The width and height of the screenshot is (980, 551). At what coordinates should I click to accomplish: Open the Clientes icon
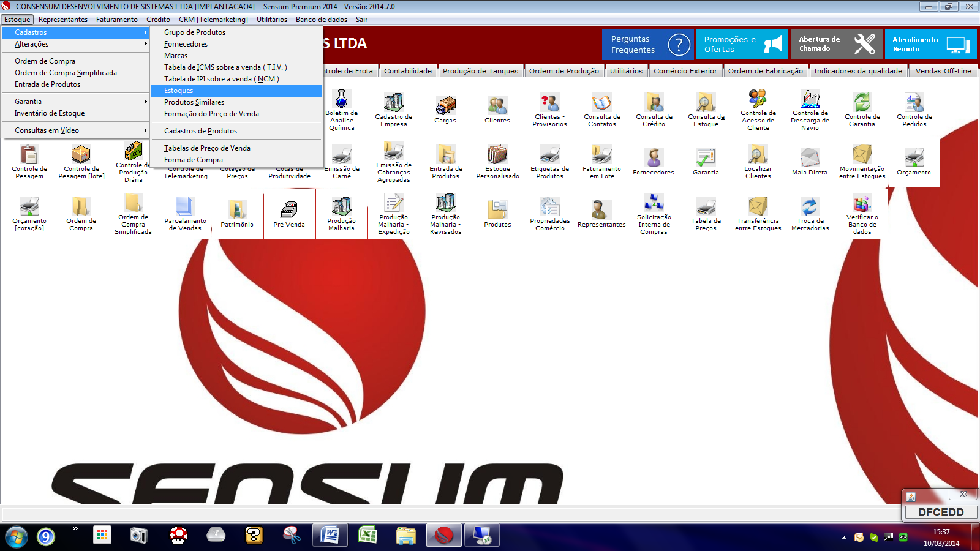point(497,110)
